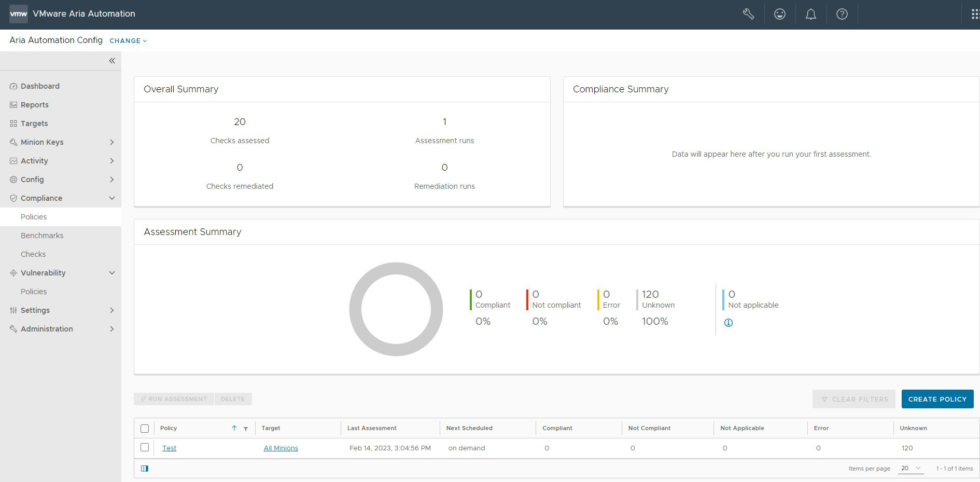Open the app switcher grid icon
This screenshot has height=482, width=980.
coord(975,14)
